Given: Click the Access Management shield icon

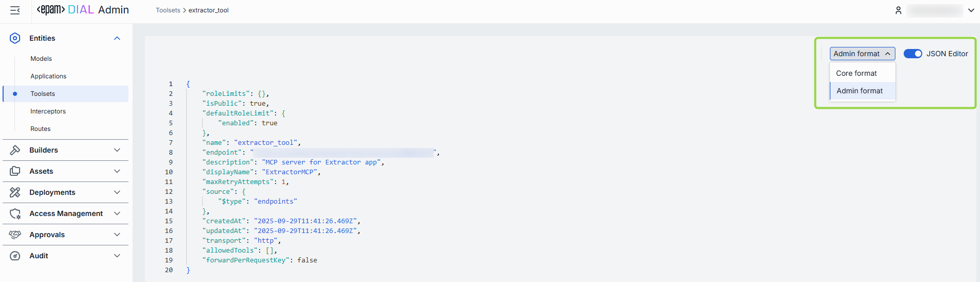Looking at the screenshot, I should (15, 213).
